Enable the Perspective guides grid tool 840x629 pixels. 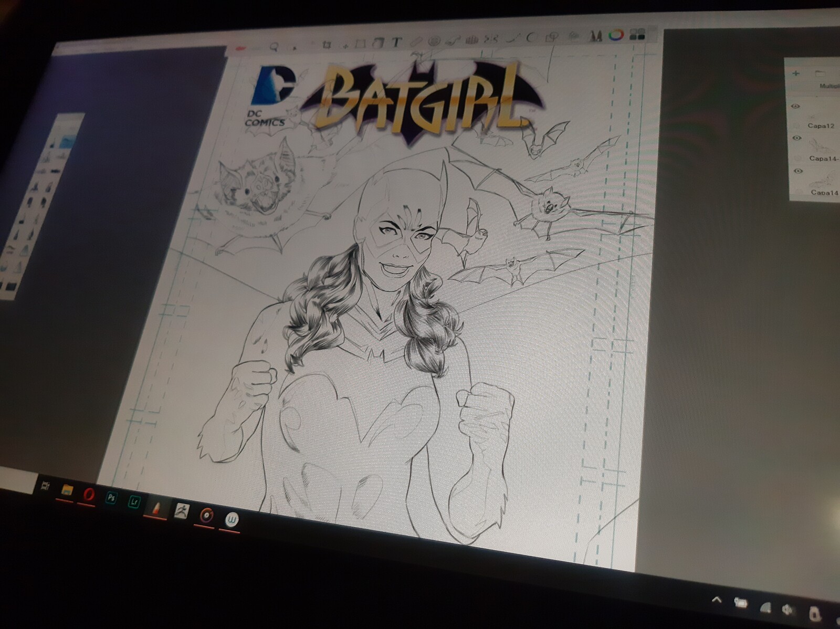[x=472, y=39]
